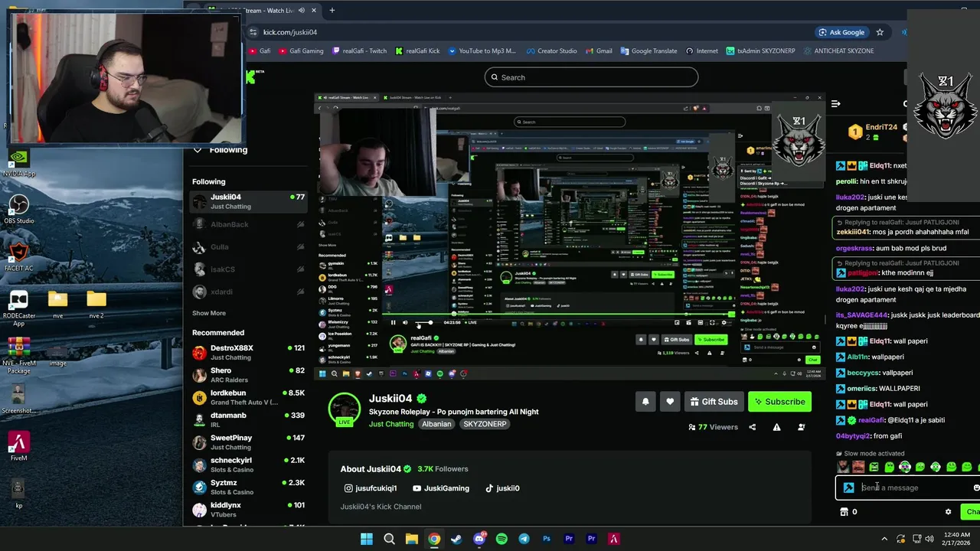Click the Windows Start button
Screen dimensions: 980x551
(367, 539)
